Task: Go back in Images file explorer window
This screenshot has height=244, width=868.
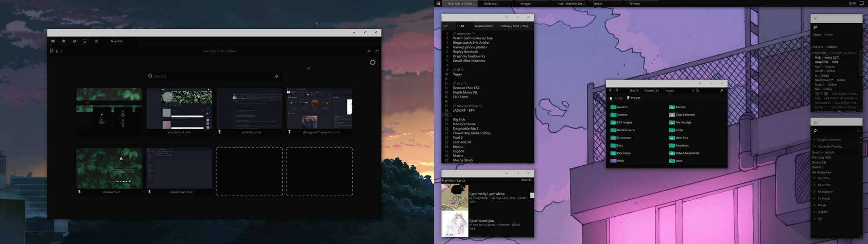Action: tap(610, 91)
